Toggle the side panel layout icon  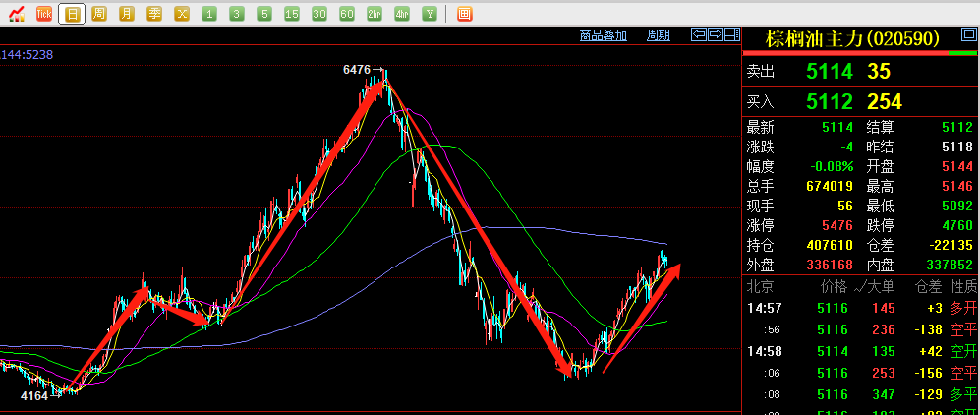point(732,34)
